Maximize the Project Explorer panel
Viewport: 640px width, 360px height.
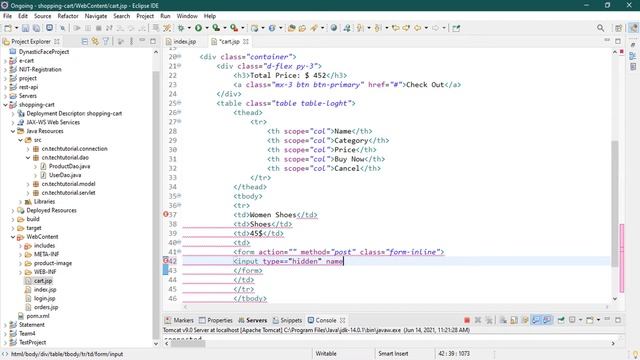(x=153, y=41)
